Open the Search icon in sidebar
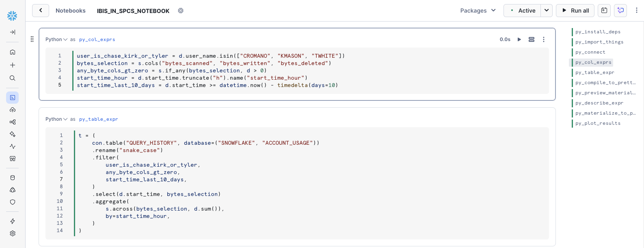Screen dimensions: 644x248 [13, 78]
